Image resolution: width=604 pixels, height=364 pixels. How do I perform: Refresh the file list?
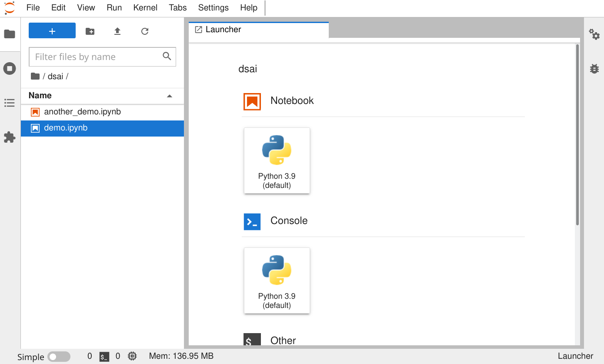click(x=144, y=31)
